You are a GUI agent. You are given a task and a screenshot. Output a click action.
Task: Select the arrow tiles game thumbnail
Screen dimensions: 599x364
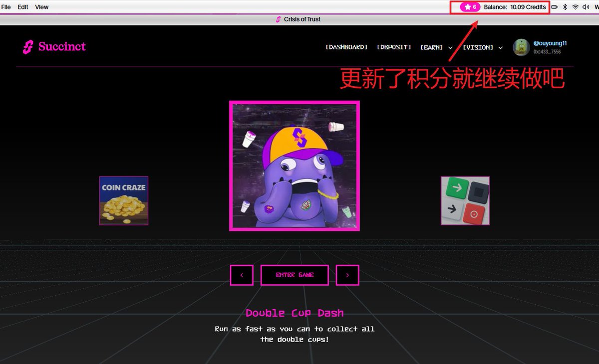coord(465,200)
